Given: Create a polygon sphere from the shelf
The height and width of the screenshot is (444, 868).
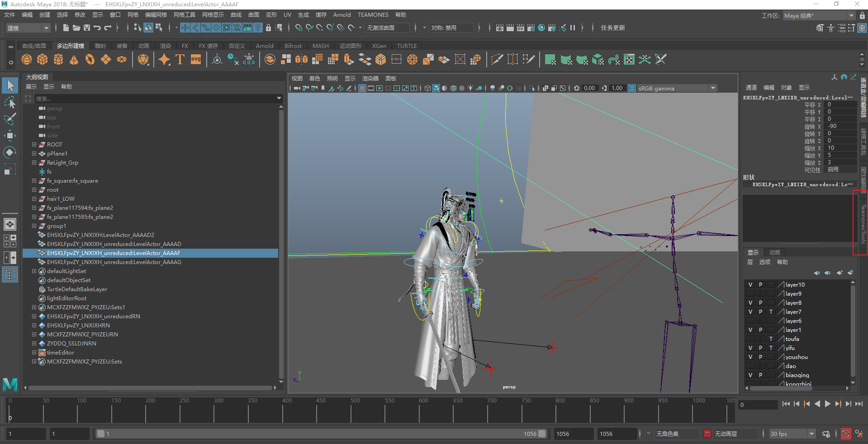Looking at the screenshot, I should tap(27, 60).
